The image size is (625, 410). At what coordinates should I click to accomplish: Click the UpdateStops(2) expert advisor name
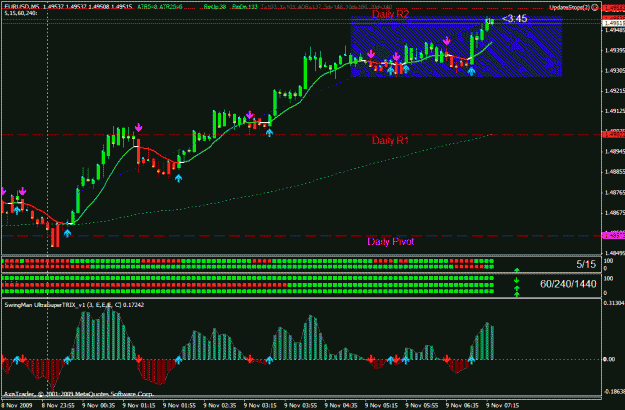pyautogui.click(x=569, y=8)
